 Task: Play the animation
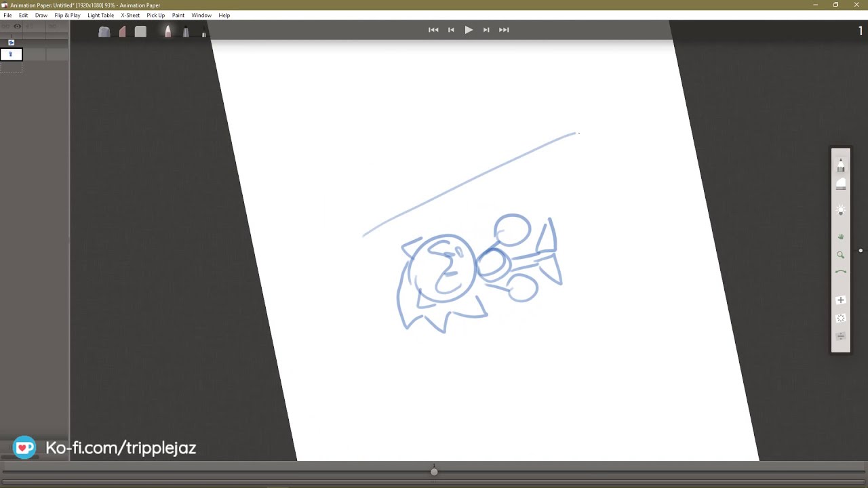(x=469, y=30)
